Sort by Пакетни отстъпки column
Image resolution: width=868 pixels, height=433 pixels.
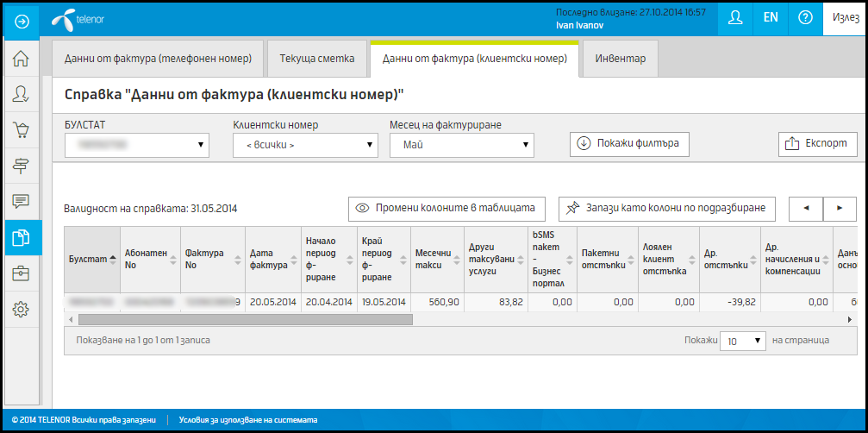click(608, 259)
